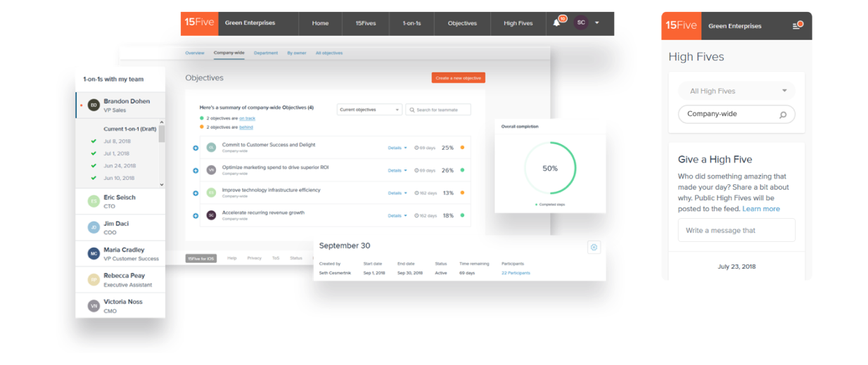This screenshot has width=868, height=365.
Task: Expand the Optimize marketing spend objective
Action: click(196, 170)
